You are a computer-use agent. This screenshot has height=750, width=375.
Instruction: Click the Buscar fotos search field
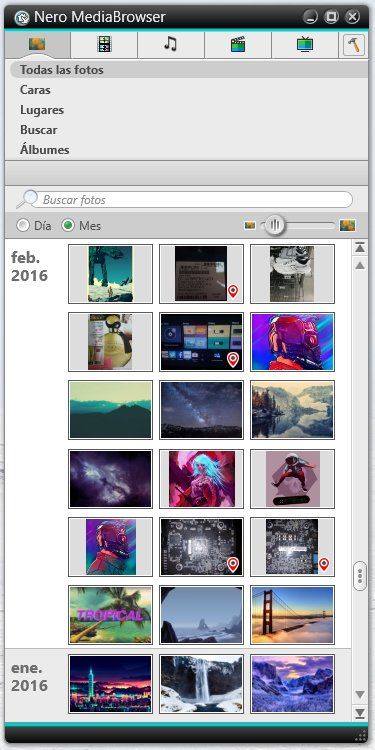(196, 199)
